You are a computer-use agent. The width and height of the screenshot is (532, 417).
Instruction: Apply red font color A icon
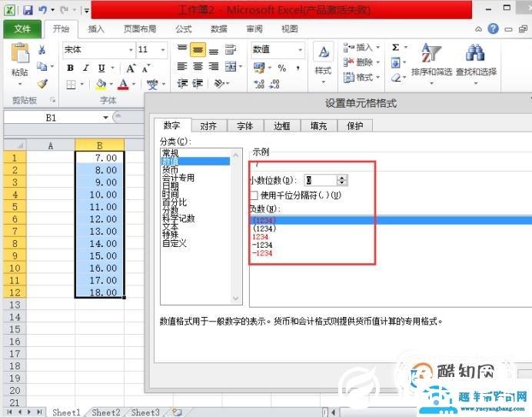(123, 84)
